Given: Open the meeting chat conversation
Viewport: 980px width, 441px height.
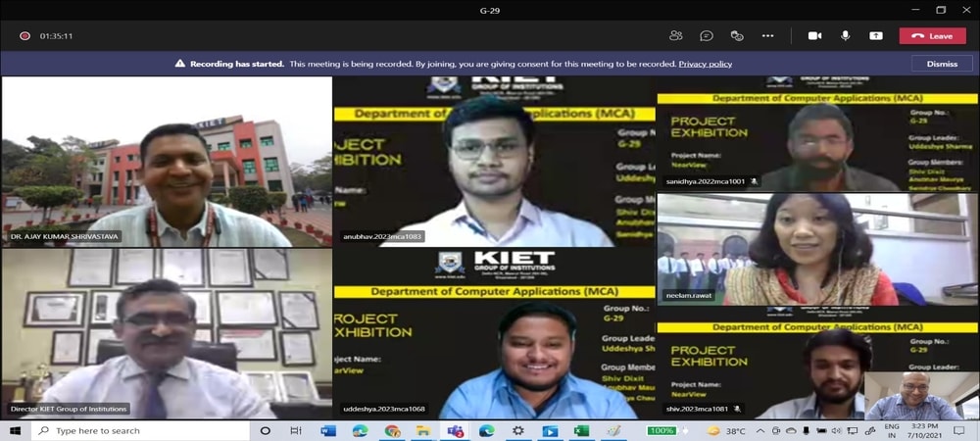Looking at the screenshot, I should pos(706,36).
